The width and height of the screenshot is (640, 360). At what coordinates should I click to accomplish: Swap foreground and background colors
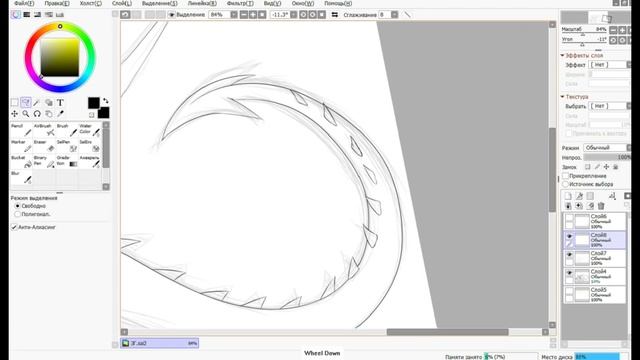click(x=106, y=100)
